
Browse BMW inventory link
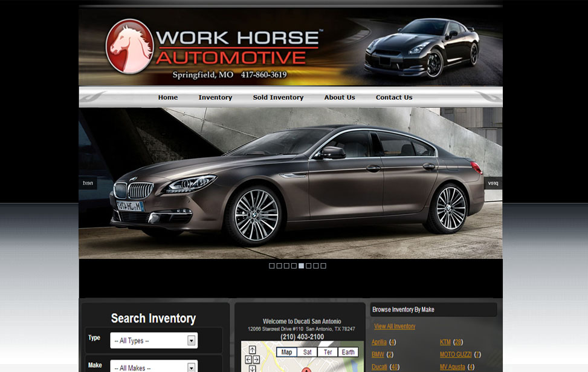point(378,354)
